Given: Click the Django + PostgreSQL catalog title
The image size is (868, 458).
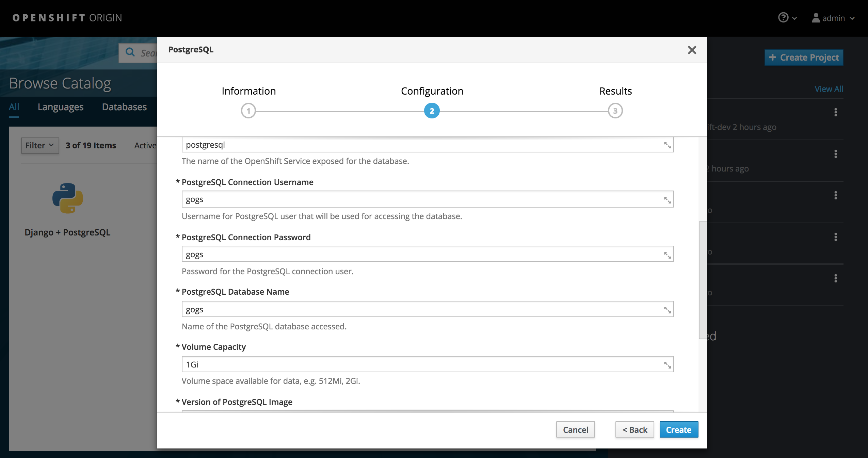Looking at the screenshot, I should coord(67,232).
